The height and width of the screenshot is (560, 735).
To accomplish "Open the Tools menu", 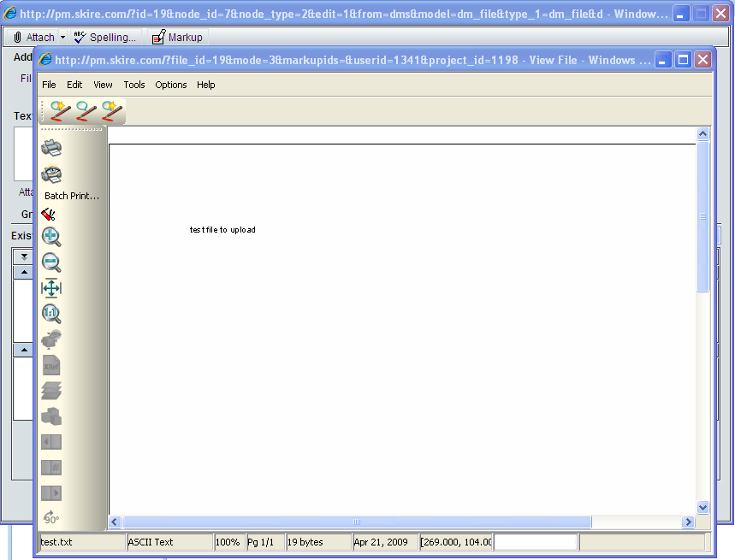I will tap(133, 85).
